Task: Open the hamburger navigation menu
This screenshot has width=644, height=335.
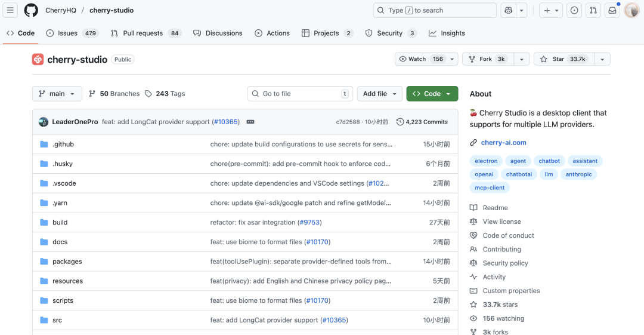Action: (10, 10)
